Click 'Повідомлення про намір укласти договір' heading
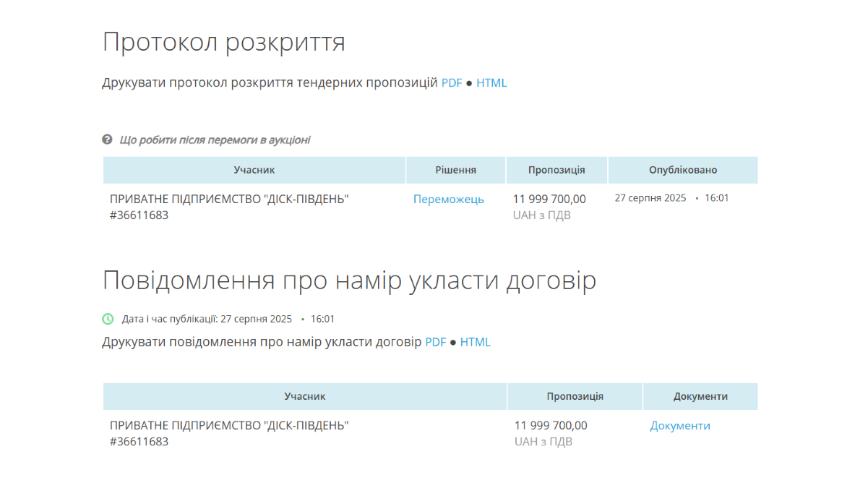The width and height of the screenshot is (868, 488). click(349, 280)
